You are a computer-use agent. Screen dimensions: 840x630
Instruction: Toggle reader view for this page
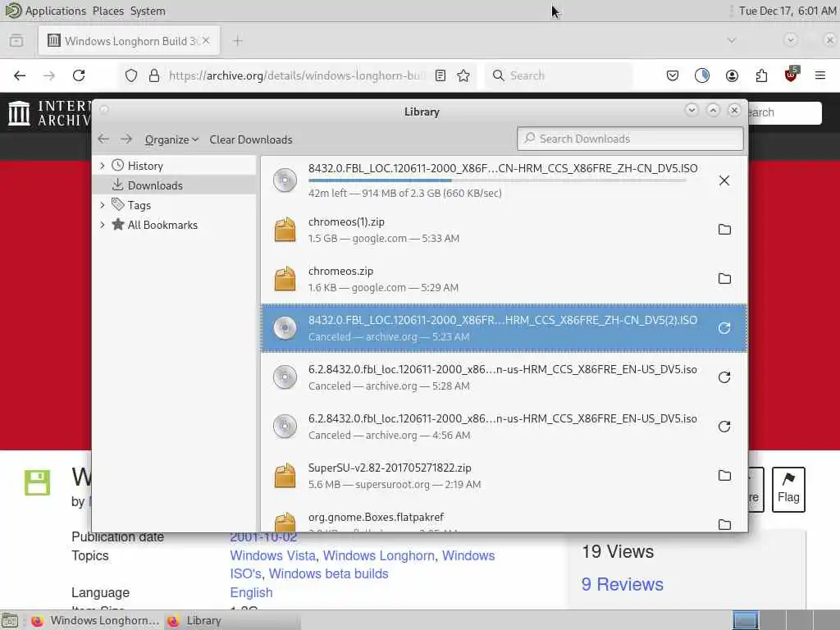point(441,75)
